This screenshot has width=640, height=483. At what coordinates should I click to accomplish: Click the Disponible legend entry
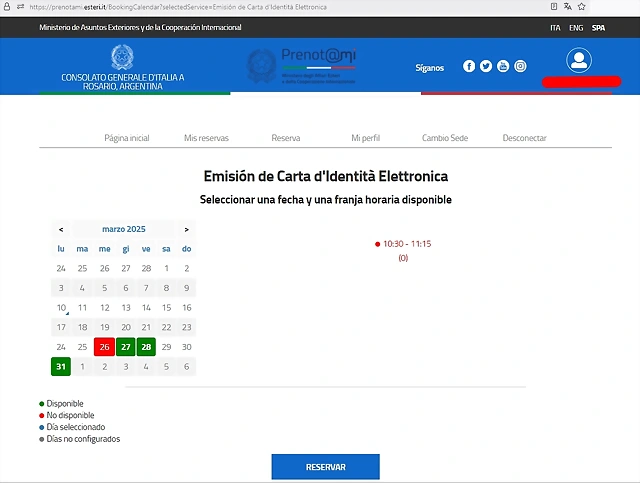click(x=61, y=403)
